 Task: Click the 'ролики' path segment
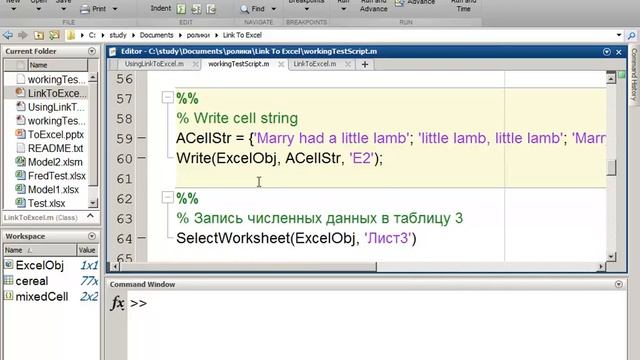click(x=198, y=35)
